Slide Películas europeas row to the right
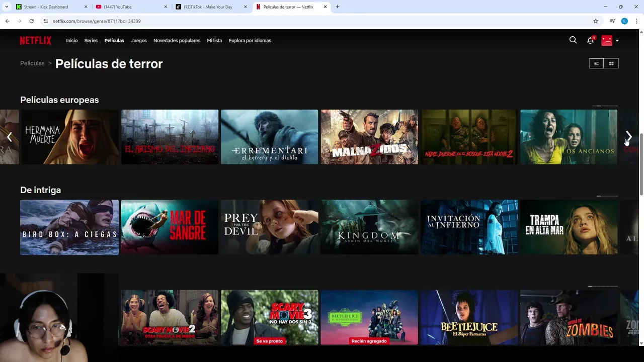Viewport: 644px width, 362px height. pos(629,137)
